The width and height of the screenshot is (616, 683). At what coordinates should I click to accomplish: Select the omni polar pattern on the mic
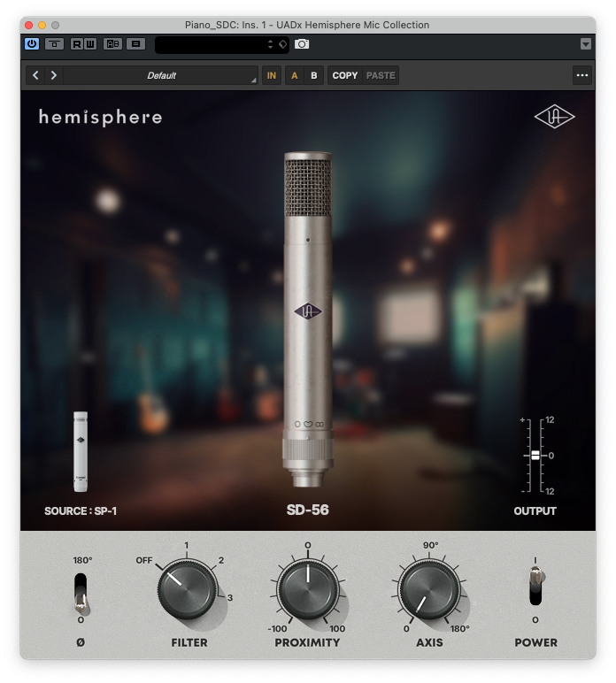point(297,424)
